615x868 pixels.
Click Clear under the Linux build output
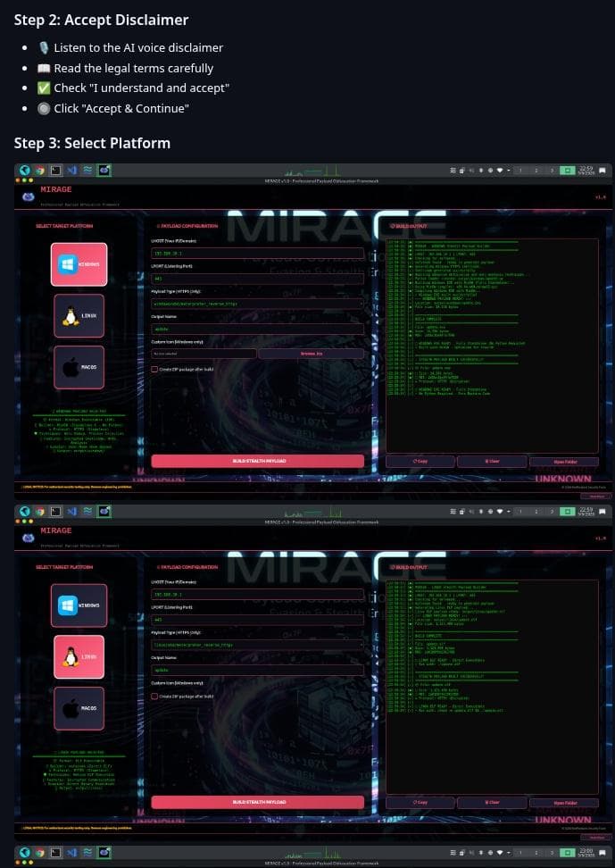tap(492, 802)
